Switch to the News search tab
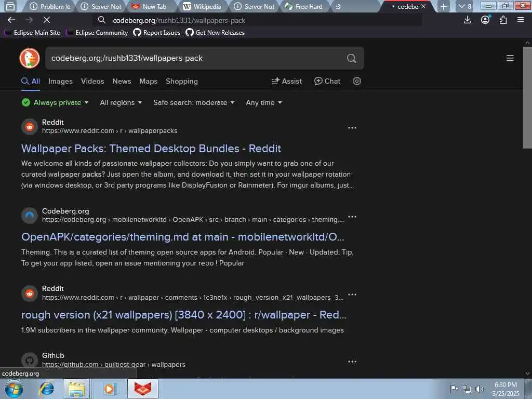The width and height of the screenshot is (532, 399). point(122,82)
